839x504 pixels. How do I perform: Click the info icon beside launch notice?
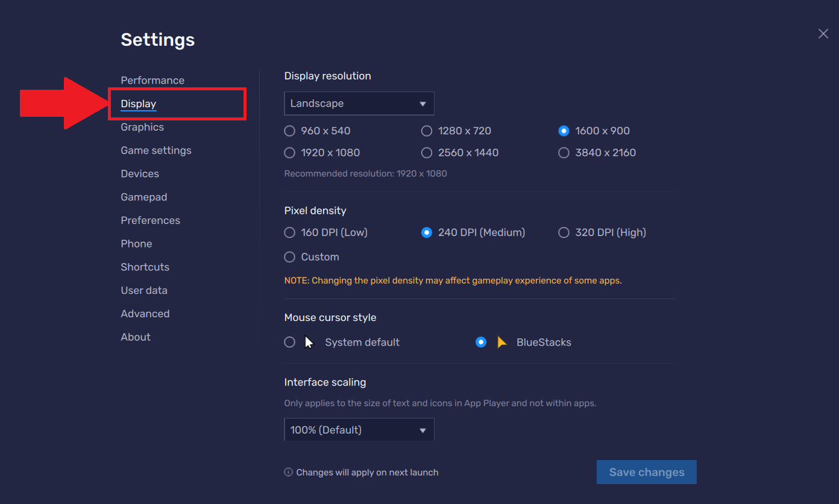point(288,473)
